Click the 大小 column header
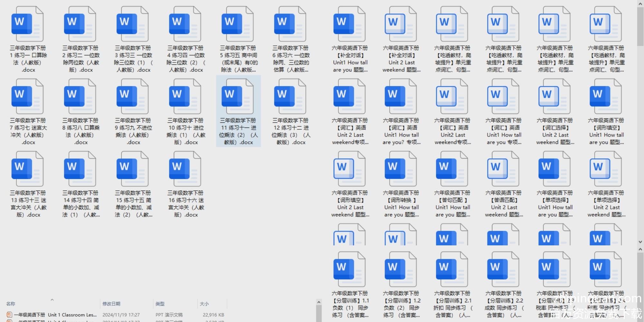 [x=204, y=304]
